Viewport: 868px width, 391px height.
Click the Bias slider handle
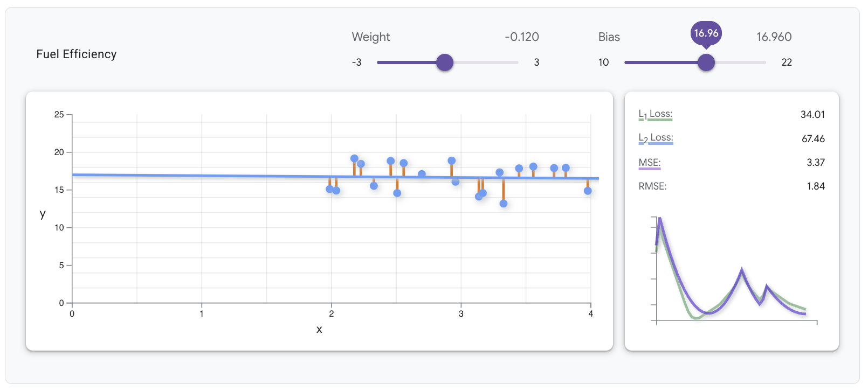(707, 62)
